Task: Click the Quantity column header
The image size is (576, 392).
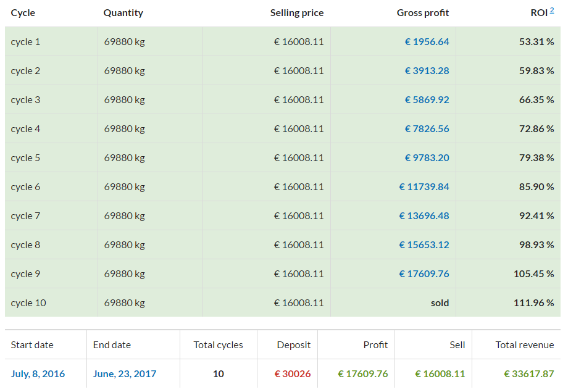Action: (x=123, y=13)
